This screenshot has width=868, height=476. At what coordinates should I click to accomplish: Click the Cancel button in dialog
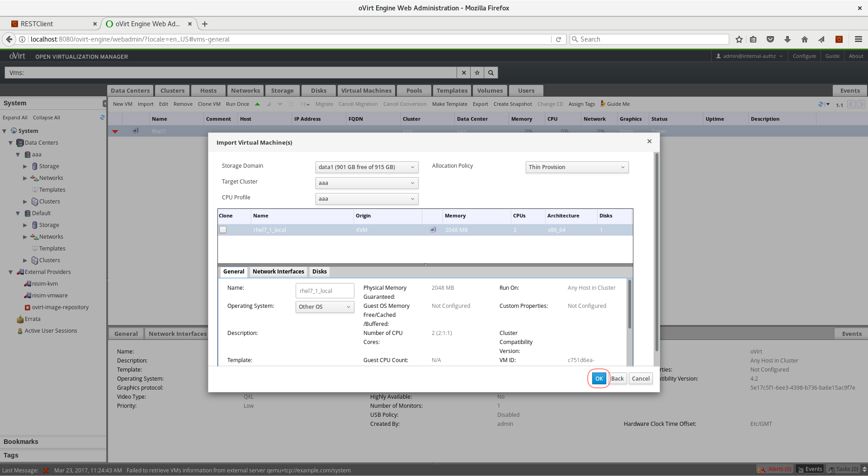coord(640,379)
